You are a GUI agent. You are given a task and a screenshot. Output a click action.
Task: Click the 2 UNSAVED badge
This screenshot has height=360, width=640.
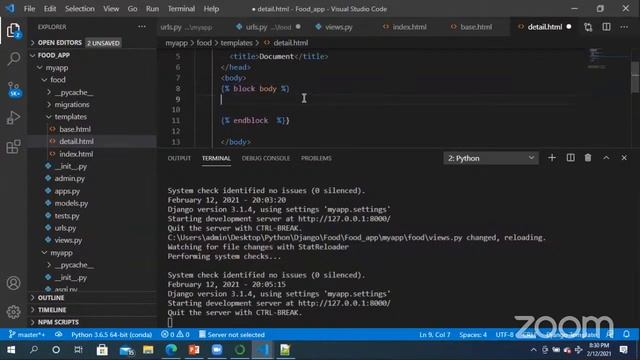[103, 43]
